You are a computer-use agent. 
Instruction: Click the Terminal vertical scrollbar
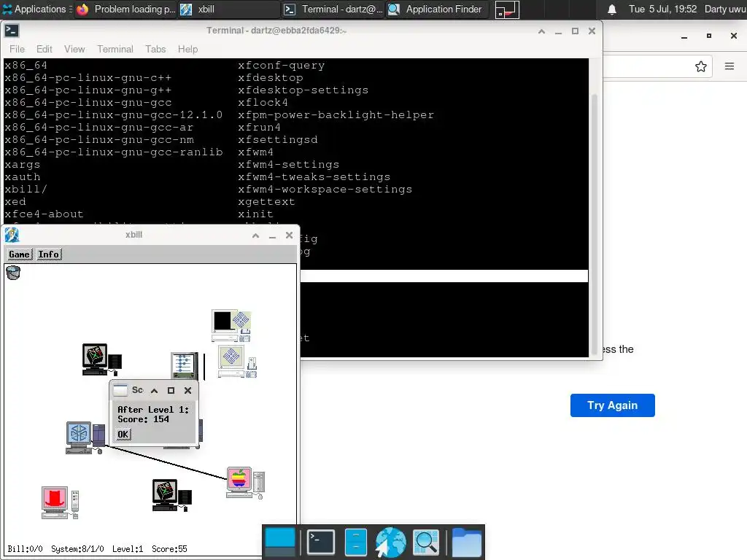594,224
